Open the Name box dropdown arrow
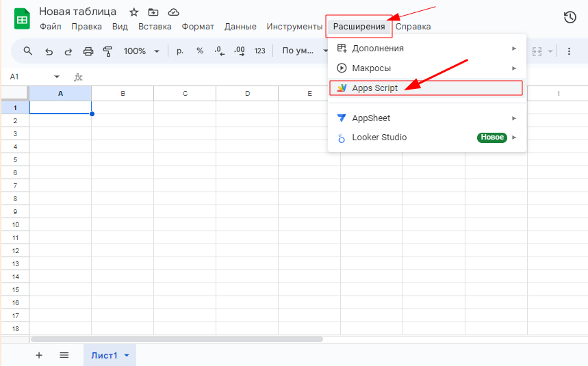Image resolution: width=588 pixels, height=366 pixels. click(57, 77)
